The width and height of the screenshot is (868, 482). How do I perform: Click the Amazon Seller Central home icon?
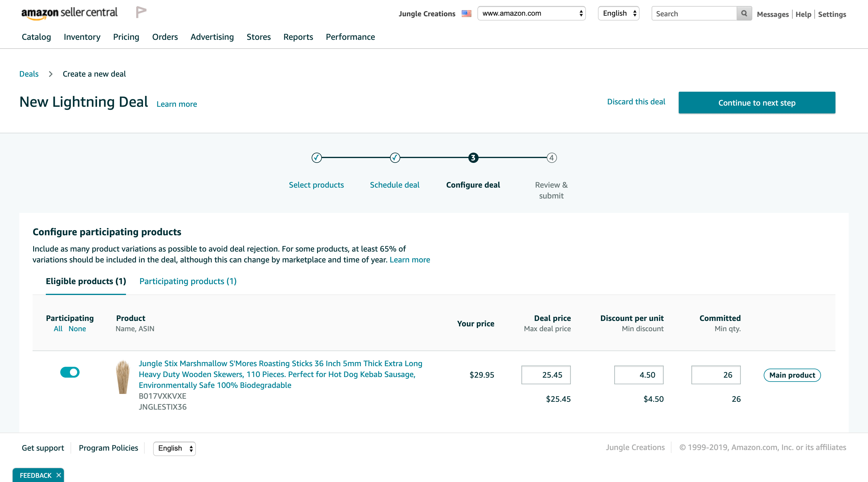click(69, 13)
